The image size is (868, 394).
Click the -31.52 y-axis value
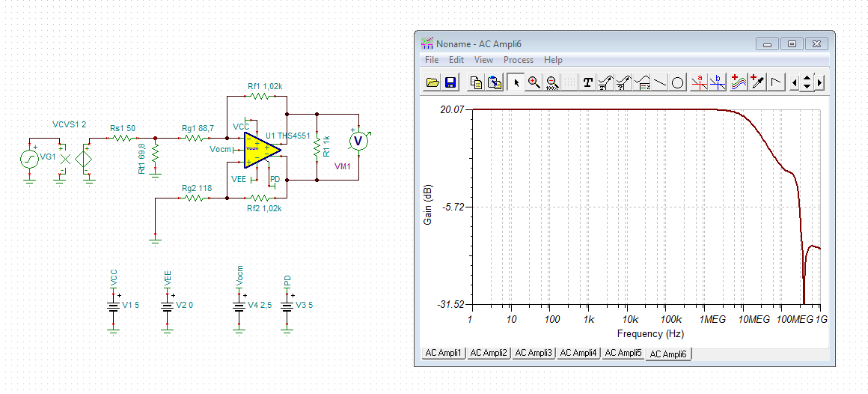coord(450,304)
